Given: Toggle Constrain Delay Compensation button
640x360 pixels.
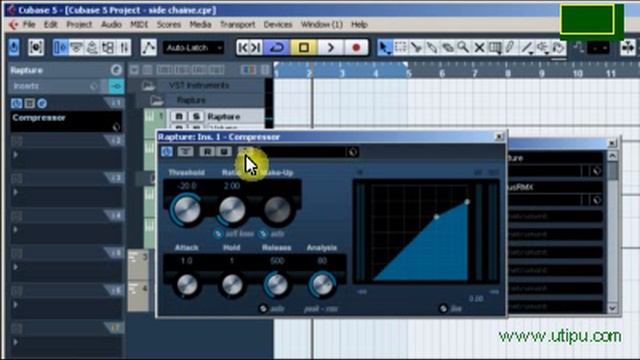Looking at the screenshot, I should (36, 48).
